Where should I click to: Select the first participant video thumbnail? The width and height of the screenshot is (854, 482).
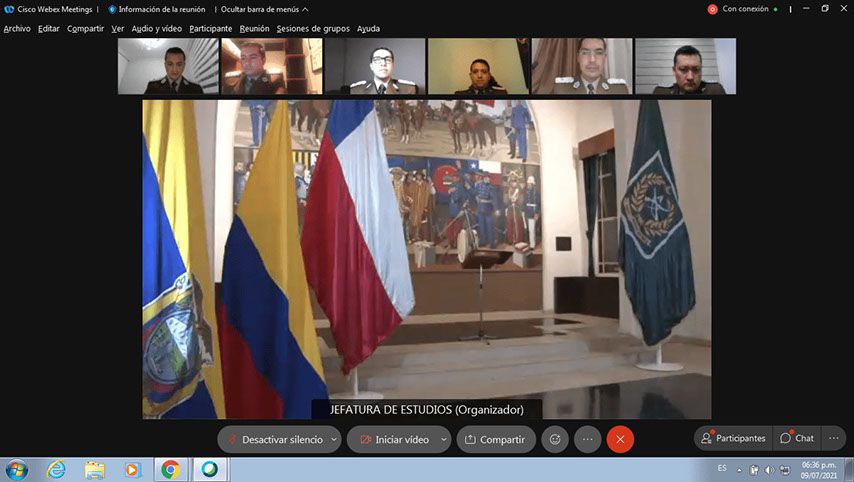tap(167, 67)
